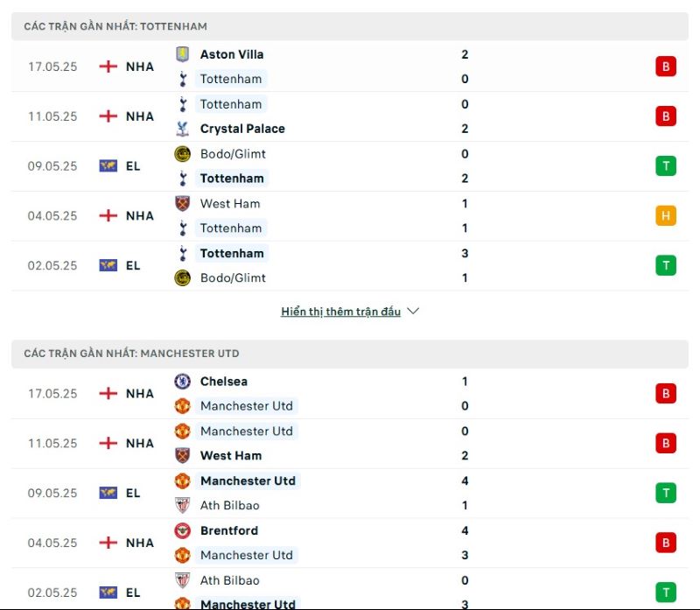The height and width of the screenshot is (610, 700).
Task: Click the Europa League flag icon for 09.05.25 Tottenham
Action: point(108,166)
